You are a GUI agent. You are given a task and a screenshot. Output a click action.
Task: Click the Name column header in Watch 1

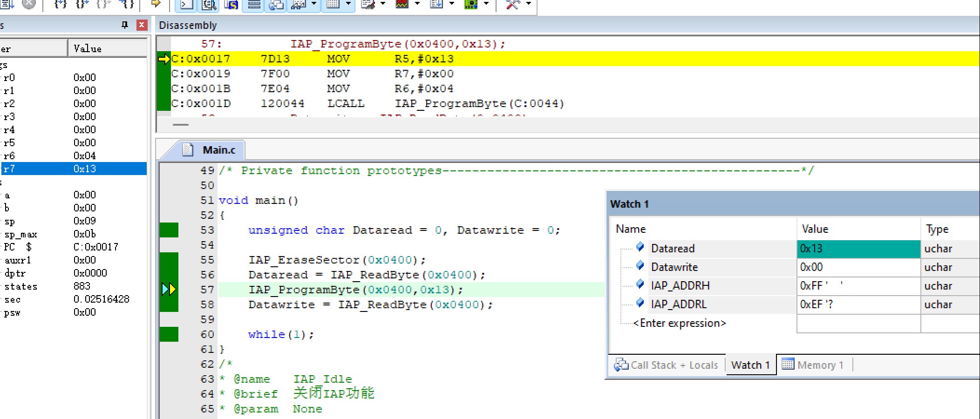point(703,229)
